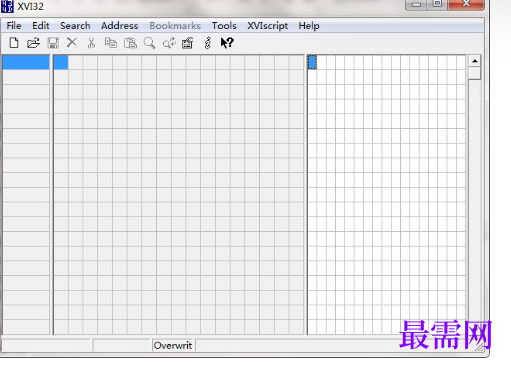This screenshot has height=366, width=511.
Task: Open the Tools menu
Action: click(x=224, y=26)
